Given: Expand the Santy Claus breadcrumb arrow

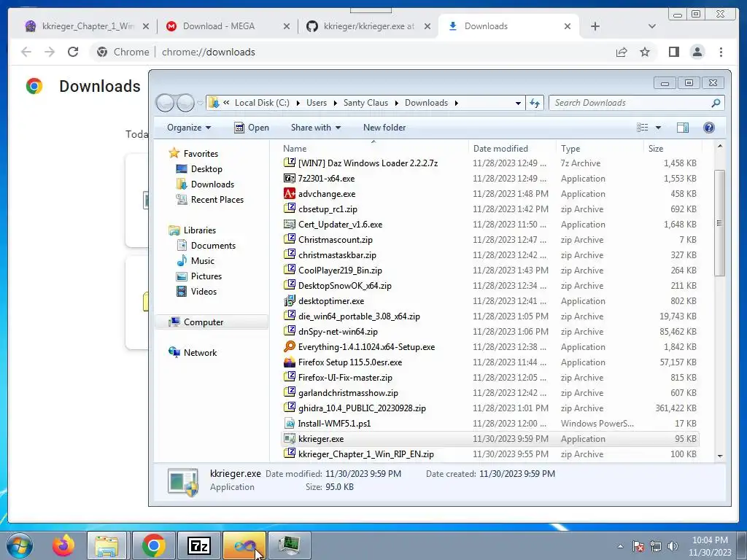Looking at the screenshot, I should (396, 103).
